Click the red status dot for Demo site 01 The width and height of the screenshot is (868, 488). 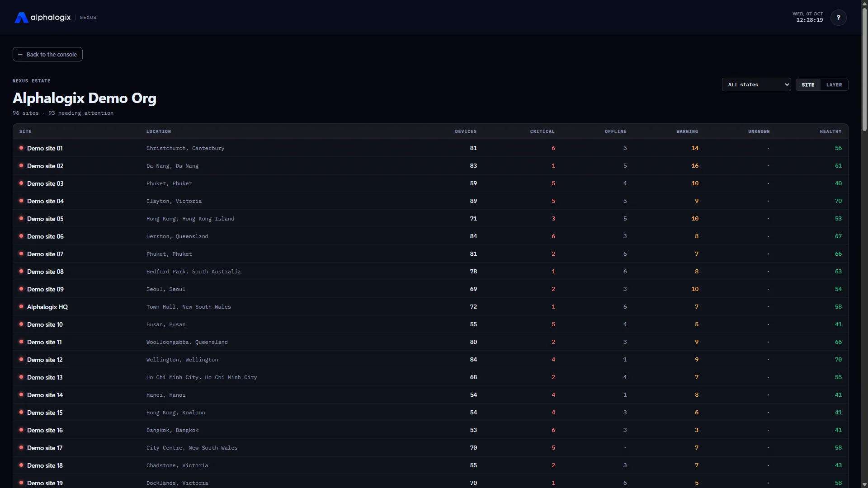(21, 148)
